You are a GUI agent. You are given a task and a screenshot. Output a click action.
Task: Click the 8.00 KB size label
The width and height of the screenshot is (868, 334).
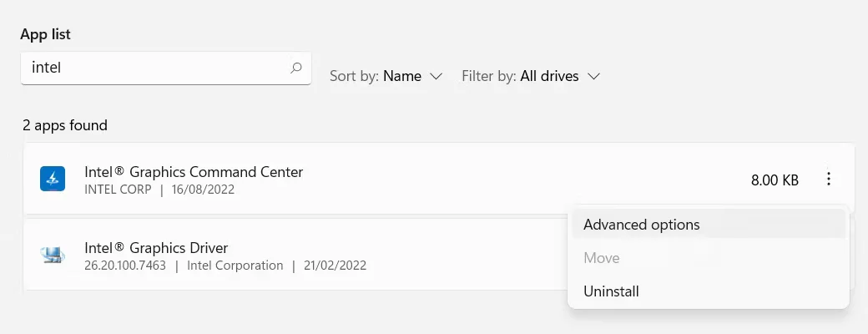coord(775,180)
